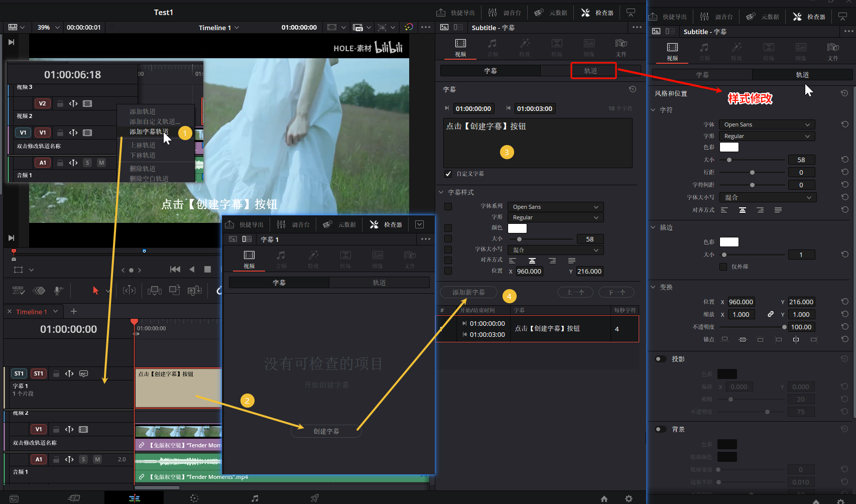Switch to 轨道 tab in Subtitle middle inspector
The width and height of the screenshot is (856, 504).
click(590, 71)
